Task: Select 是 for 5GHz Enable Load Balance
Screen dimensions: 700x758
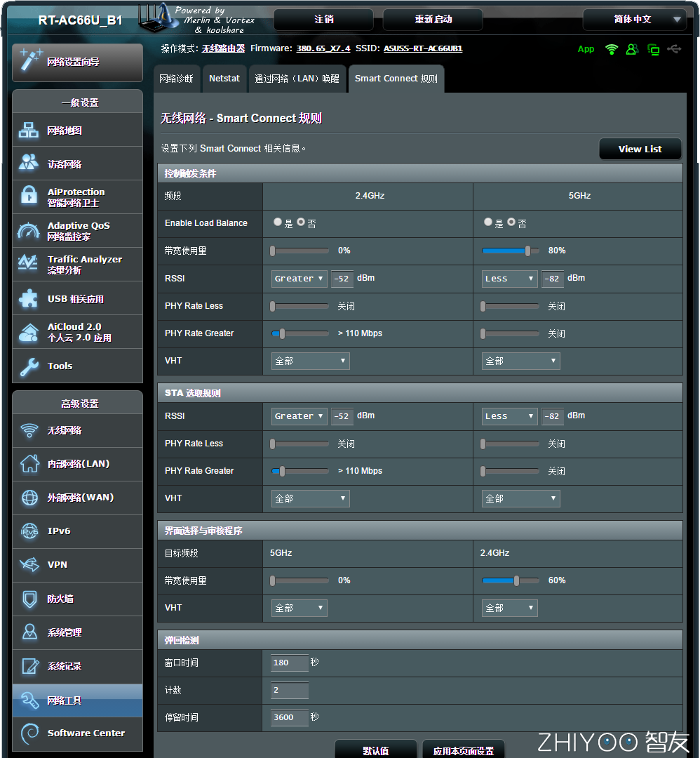Action: pos(488,222)
